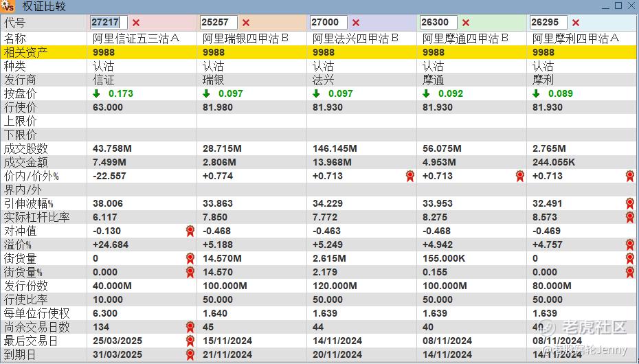639x364 pixels.
Task: Click the outstanding quantity 14.570M
Action: point(222,258)
